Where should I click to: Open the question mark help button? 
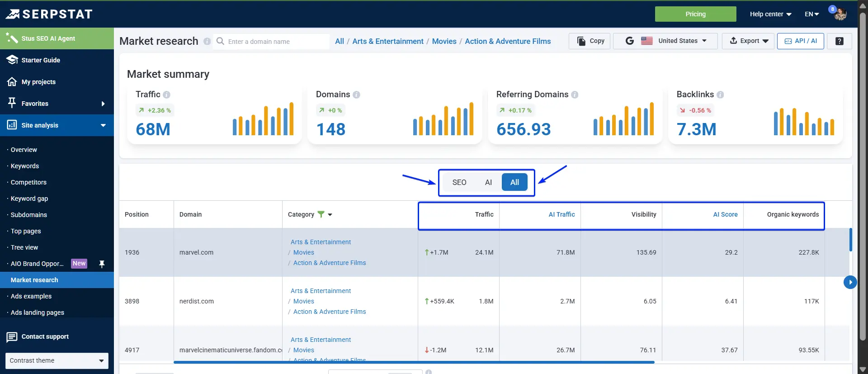pyautogui.click(x=840, y=41)
